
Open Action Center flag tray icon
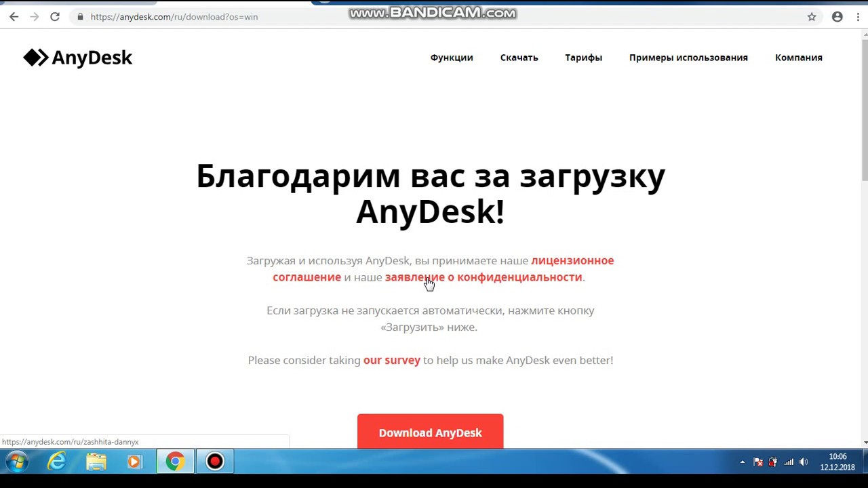coord(758,462)
